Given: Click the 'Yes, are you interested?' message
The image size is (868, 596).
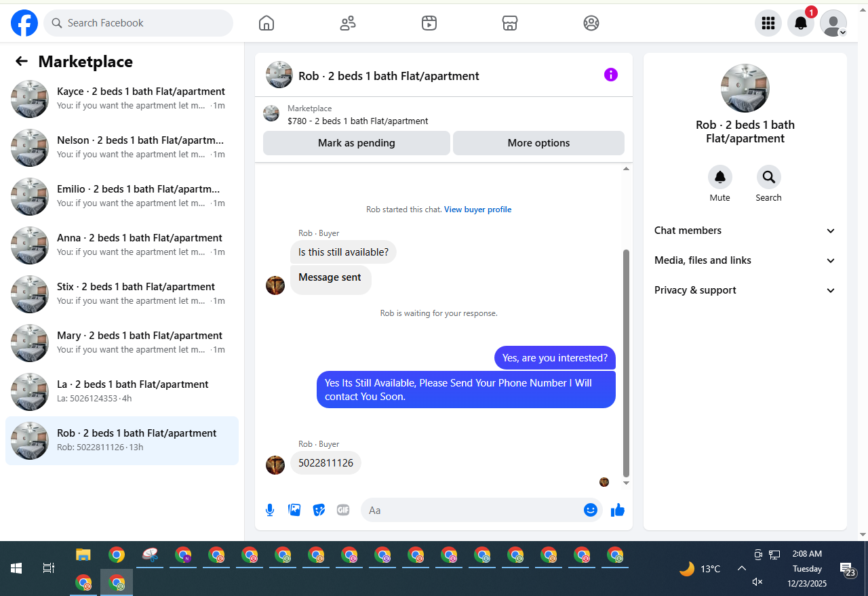Looking at the screenshot, I should (x=555, y=358).
